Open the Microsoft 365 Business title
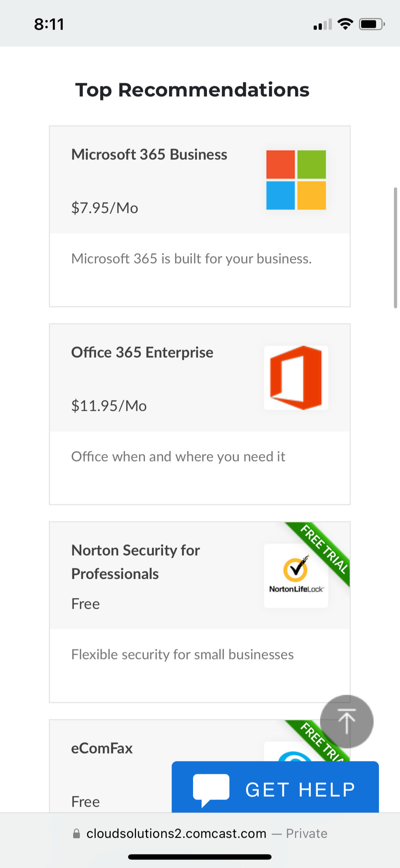The height and width of the screenshot is (868, 400). point(149,154)
